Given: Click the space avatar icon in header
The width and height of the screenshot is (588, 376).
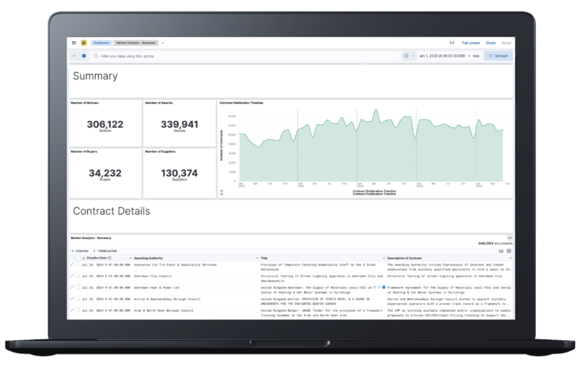Looking at the screenshot, I should 83,43.
